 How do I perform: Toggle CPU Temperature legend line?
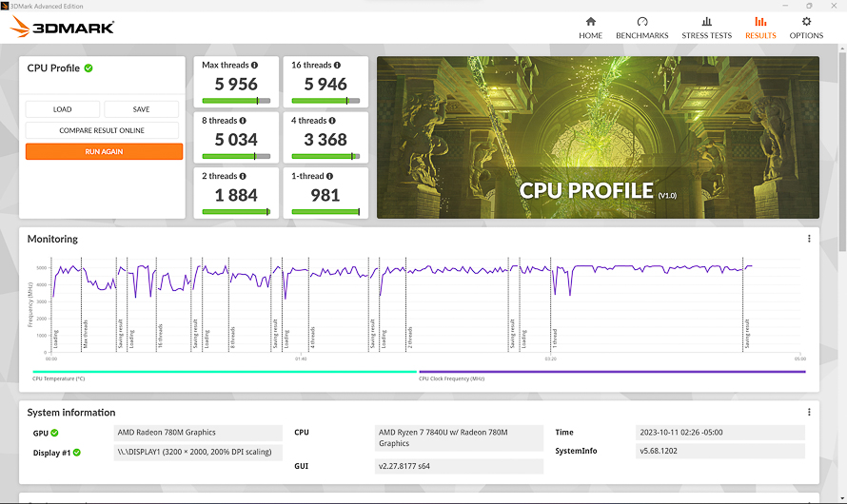225,372
